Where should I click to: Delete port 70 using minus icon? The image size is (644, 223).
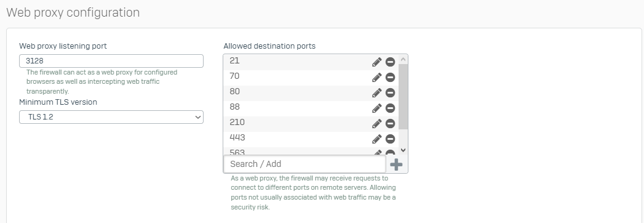tap(390, 78)
